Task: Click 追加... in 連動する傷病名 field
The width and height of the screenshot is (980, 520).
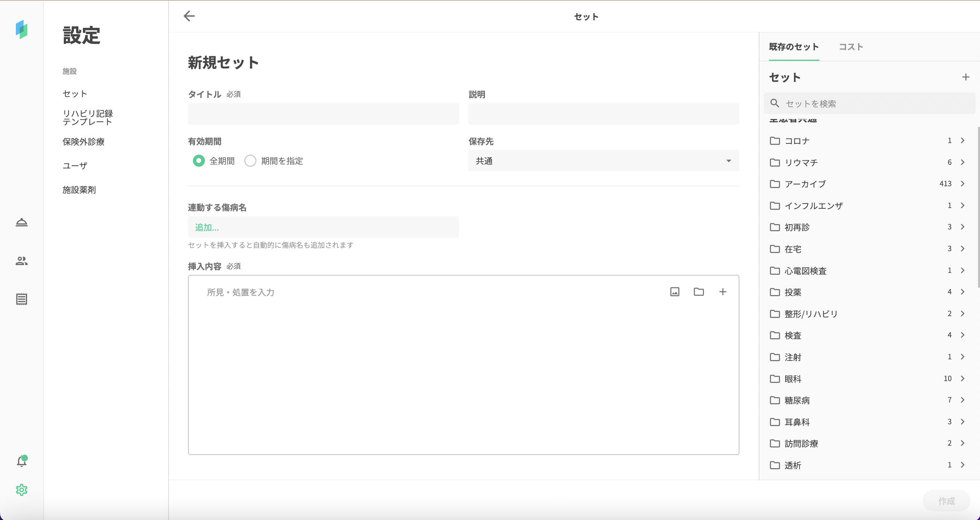Action: (x=207, y=227)
